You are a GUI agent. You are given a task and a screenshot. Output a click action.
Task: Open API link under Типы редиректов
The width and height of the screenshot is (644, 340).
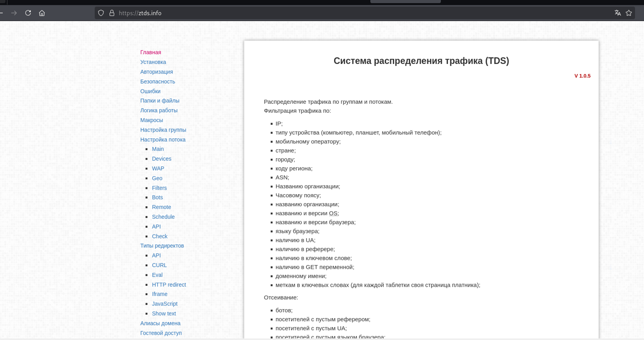156,255
